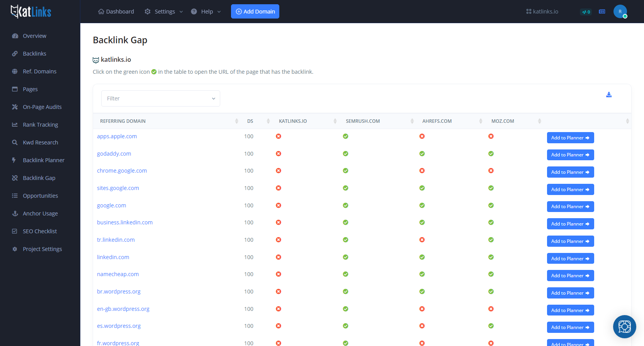Expand the Settings menu

tap(164, 12)
